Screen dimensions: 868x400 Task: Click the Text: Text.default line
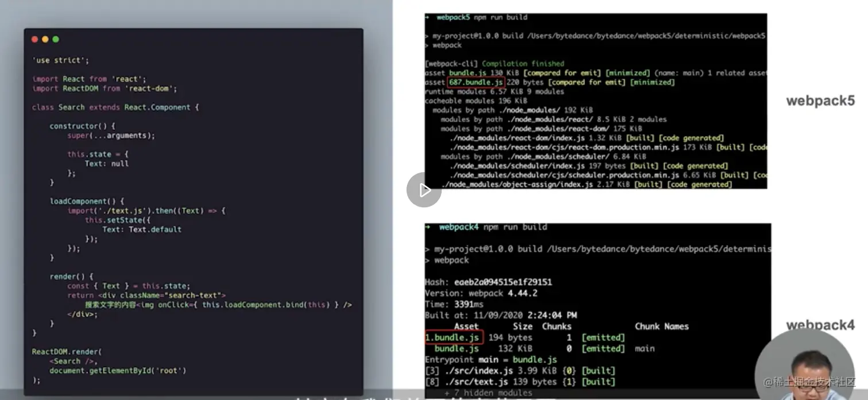pos(142,229)
